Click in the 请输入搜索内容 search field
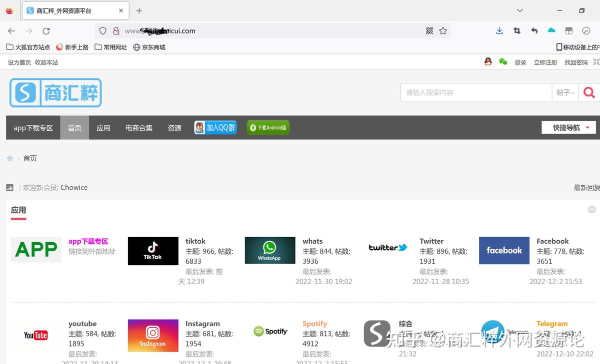This screenshot has height=364, width=600. [x=476, y=92]
